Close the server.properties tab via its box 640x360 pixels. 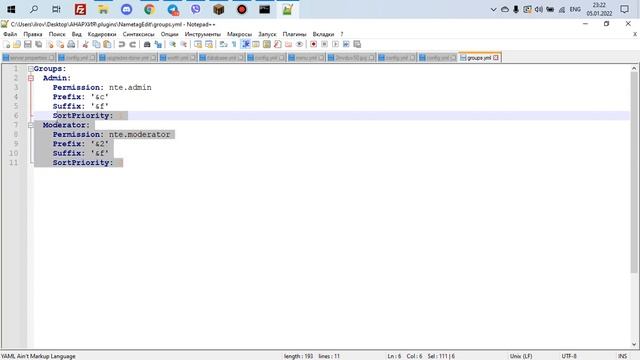[51, 58]
